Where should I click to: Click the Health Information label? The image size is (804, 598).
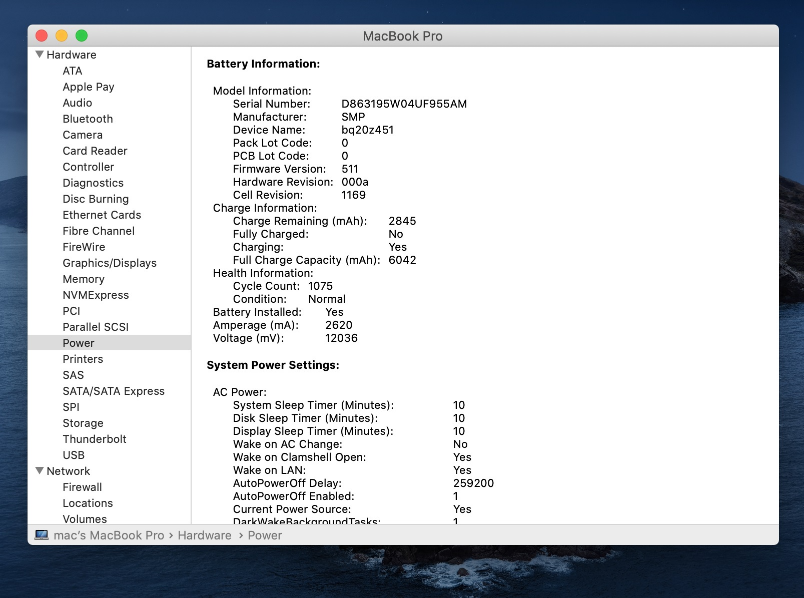[x=263, y=273]
